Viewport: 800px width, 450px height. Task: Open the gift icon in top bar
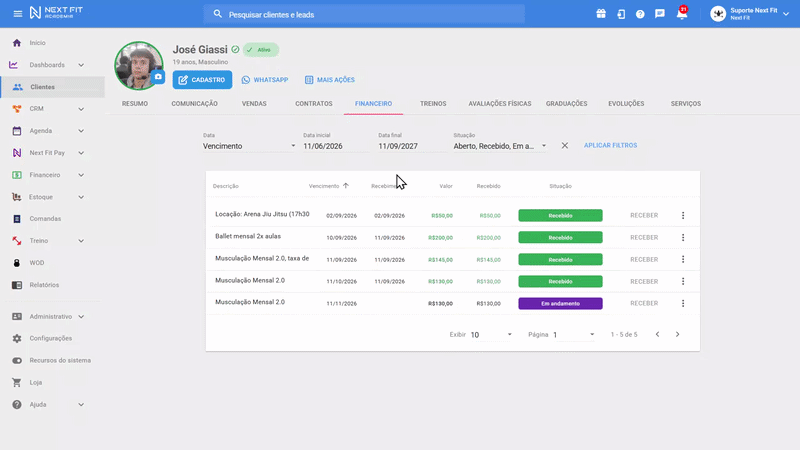601,14
